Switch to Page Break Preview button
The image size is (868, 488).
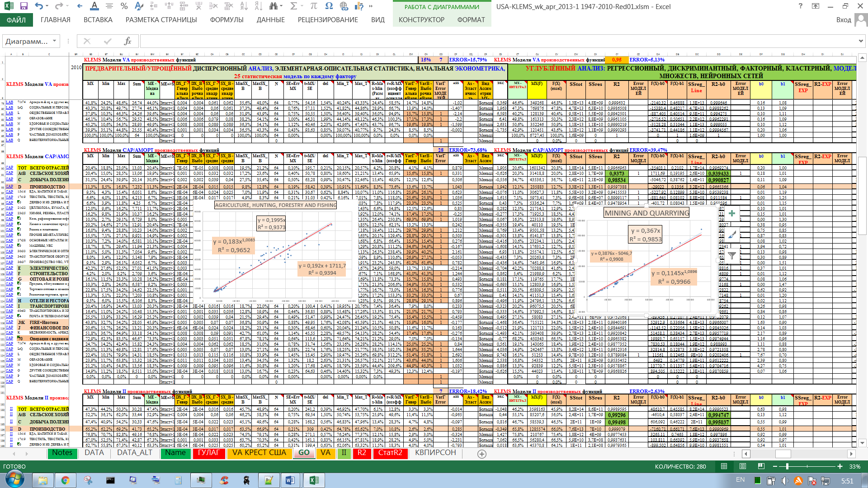(x=761, y=466)
